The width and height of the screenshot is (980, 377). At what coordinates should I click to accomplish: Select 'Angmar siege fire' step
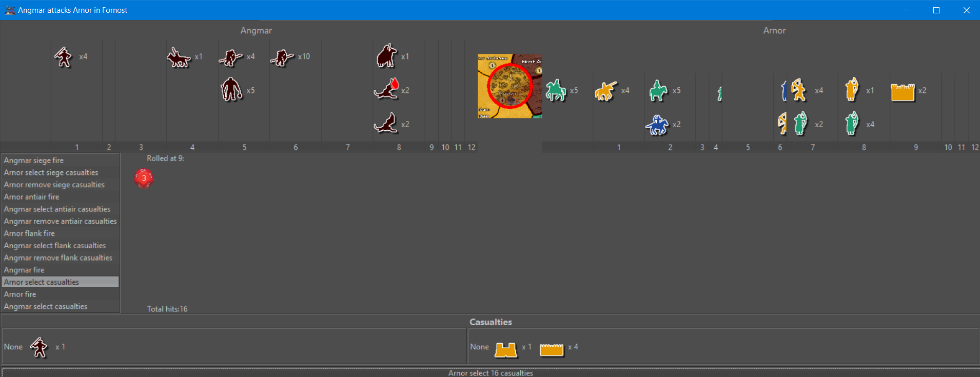pyautogui.click(x=34, y=161)
